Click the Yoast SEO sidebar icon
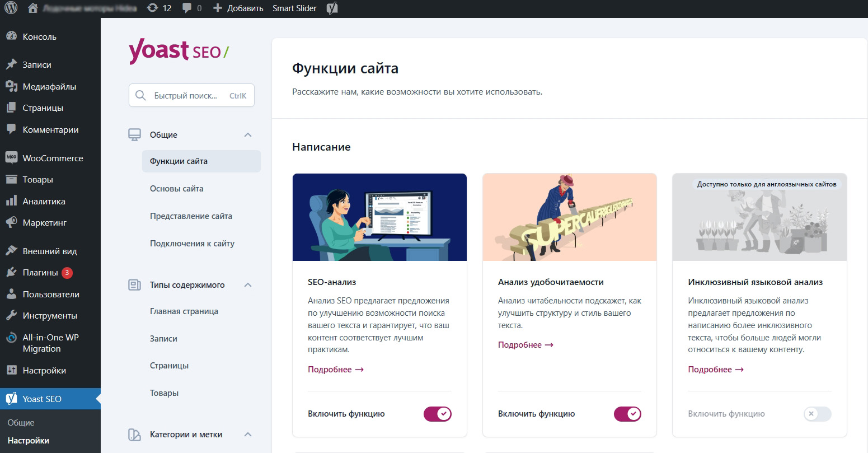868x453 pixels. 11,399
